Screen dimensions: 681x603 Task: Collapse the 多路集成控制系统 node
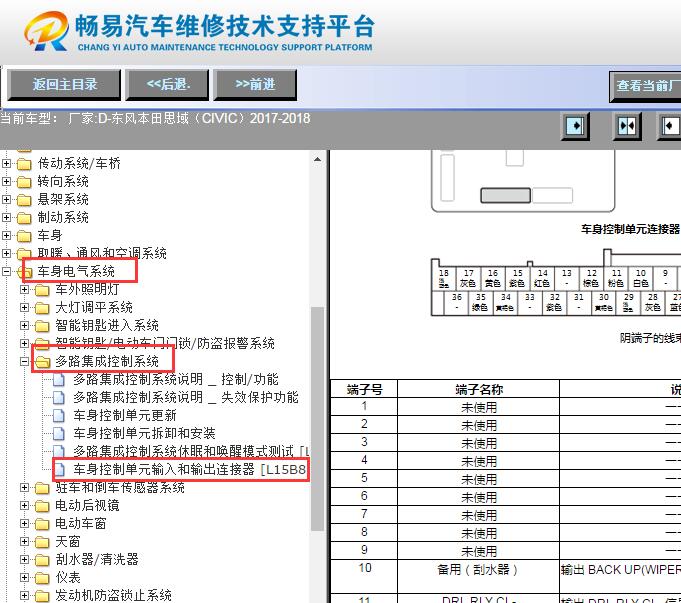pos(24,361)
